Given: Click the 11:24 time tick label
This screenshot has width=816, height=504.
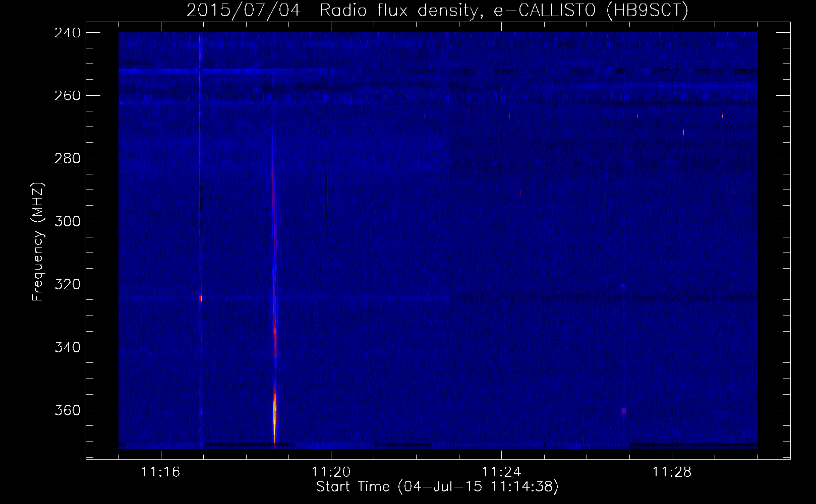Looking at the screenshot, I should (x=501, y=472).
